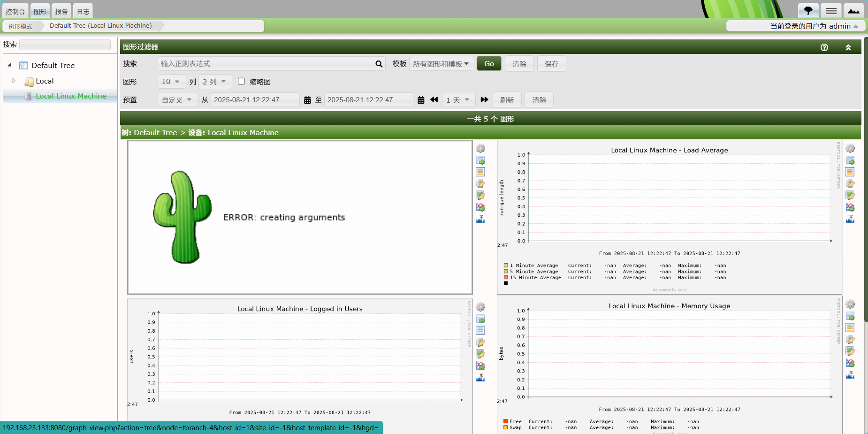Collapse the Default Tree node arrow

click(10, 65)
